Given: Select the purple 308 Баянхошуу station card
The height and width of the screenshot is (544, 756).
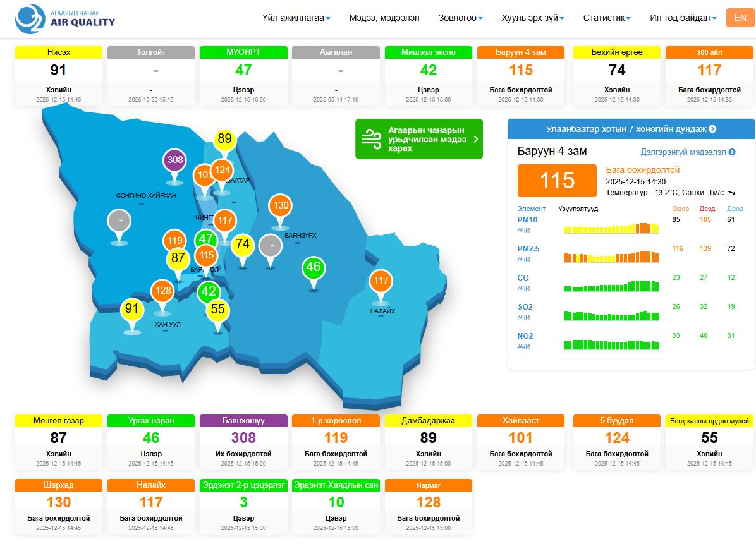Looking at the screenshot, I should coord(243,443).
